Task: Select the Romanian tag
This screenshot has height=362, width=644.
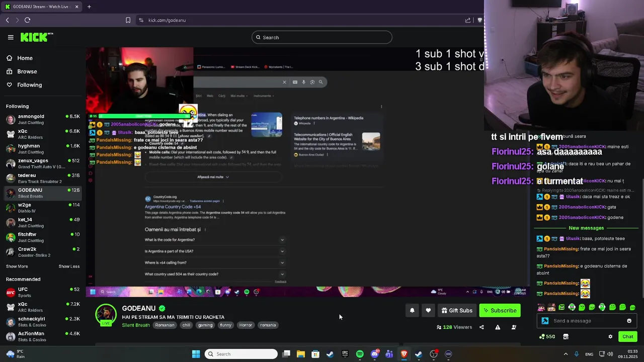Action: click(x=165, y=325)
